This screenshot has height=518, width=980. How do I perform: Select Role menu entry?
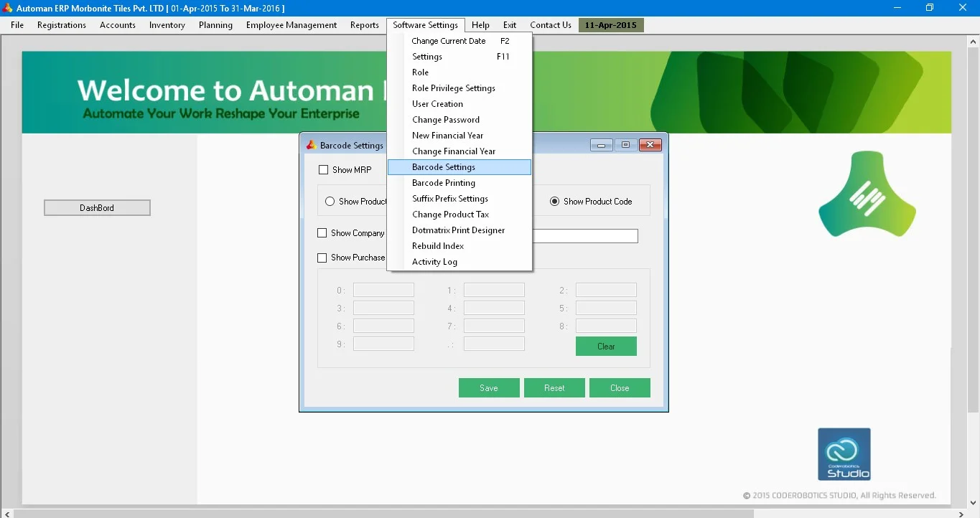tap(459, 72)
